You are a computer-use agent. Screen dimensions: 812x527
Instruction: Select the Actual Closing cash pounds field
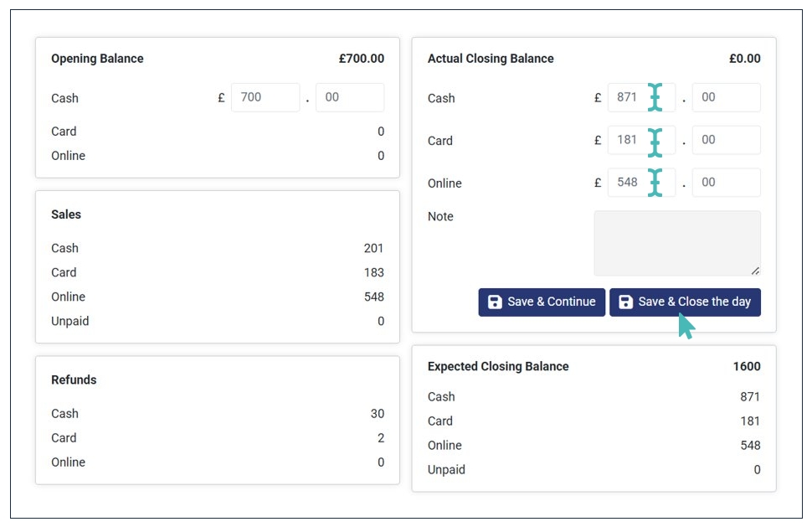[x=630, y=97]
